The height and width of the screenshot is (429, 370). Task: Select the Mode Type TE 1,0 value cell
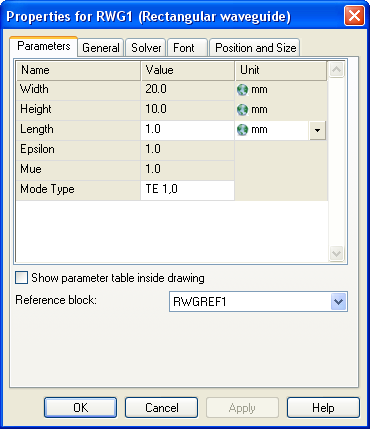pyautogui.click(x=188, y=190)
